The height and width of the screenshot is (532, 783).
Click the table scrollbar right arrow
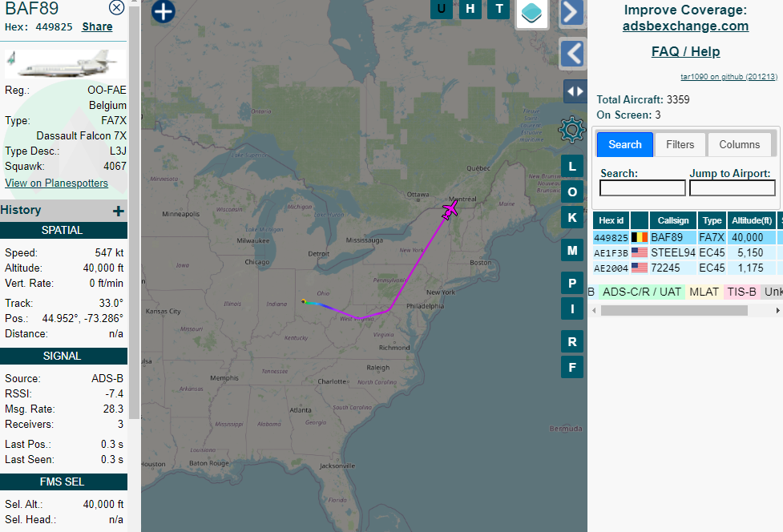pos(778,310)
